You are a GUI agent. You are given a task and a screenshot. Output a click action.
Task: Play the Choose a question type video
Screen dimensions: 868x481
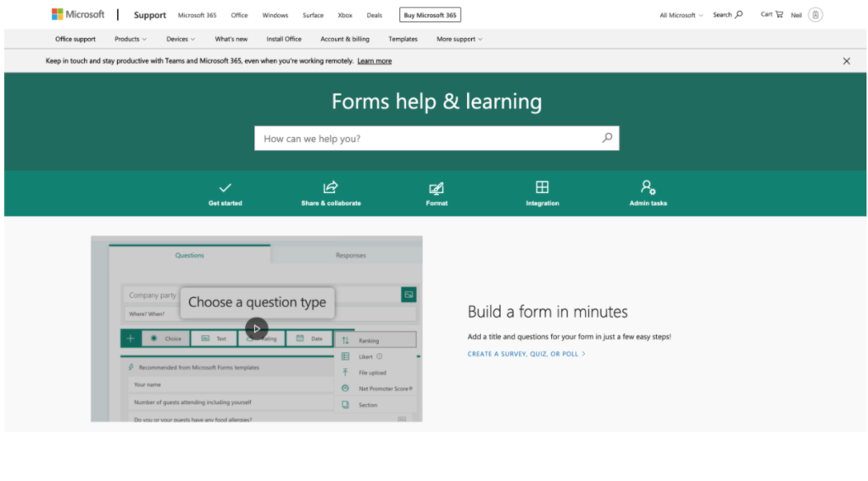point(257,329)
